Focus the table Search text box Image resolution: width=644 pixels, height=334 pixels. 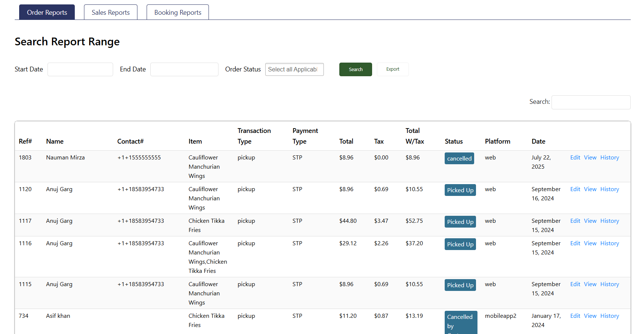[591, 102]
